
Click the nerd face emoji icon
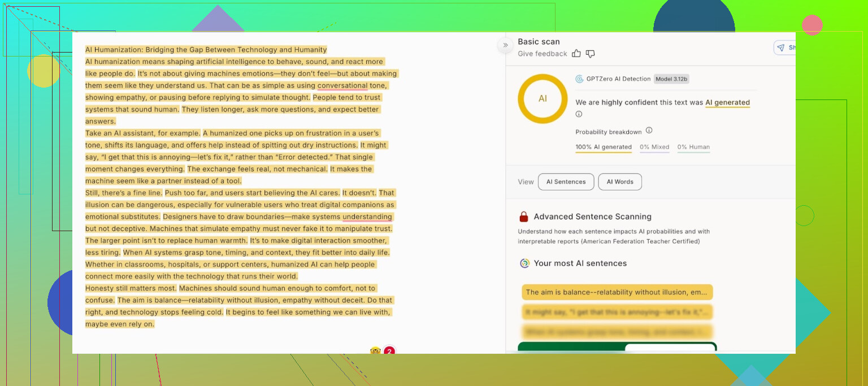pos(375,351)
